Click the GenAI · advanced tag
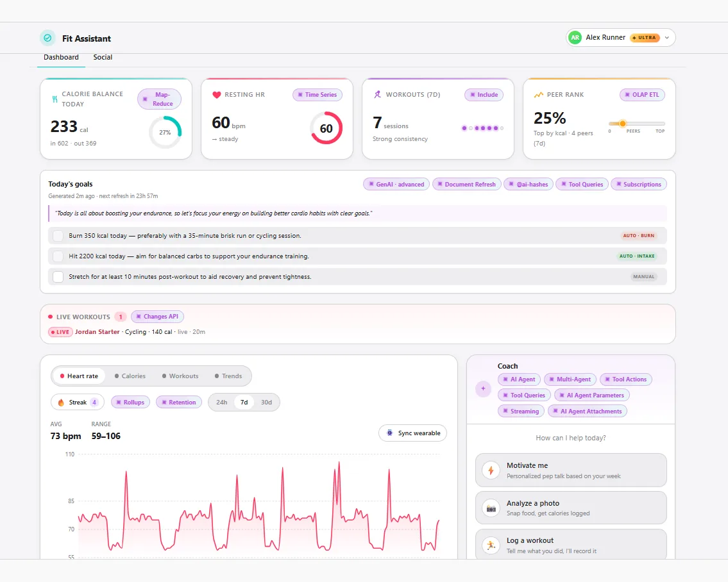Image resolution: width=728 pixels, height=582 pixels. (396, 184)
